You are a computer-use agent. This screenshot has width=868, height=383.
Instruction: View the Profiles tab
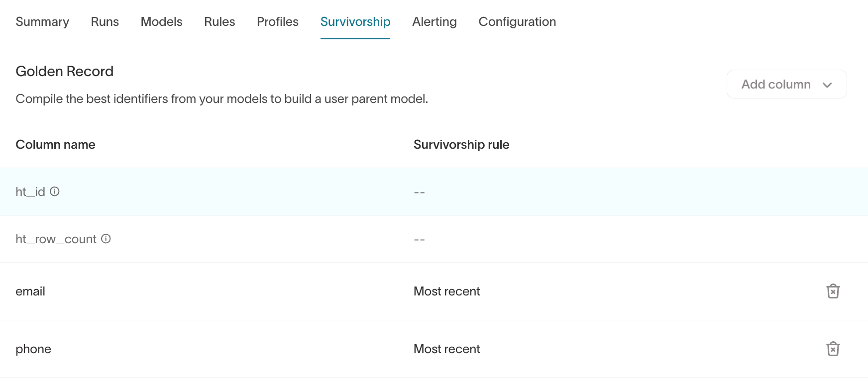[277, 21]
